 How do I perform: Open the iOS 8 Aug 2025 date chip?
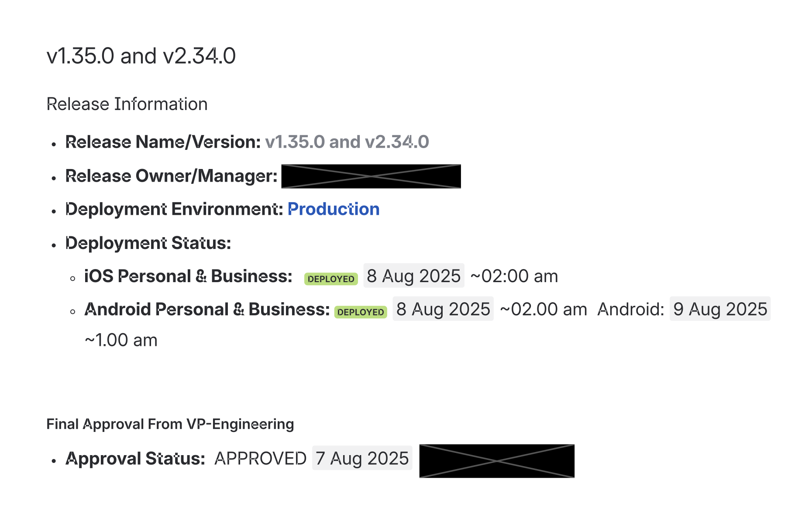pos(413,276)
